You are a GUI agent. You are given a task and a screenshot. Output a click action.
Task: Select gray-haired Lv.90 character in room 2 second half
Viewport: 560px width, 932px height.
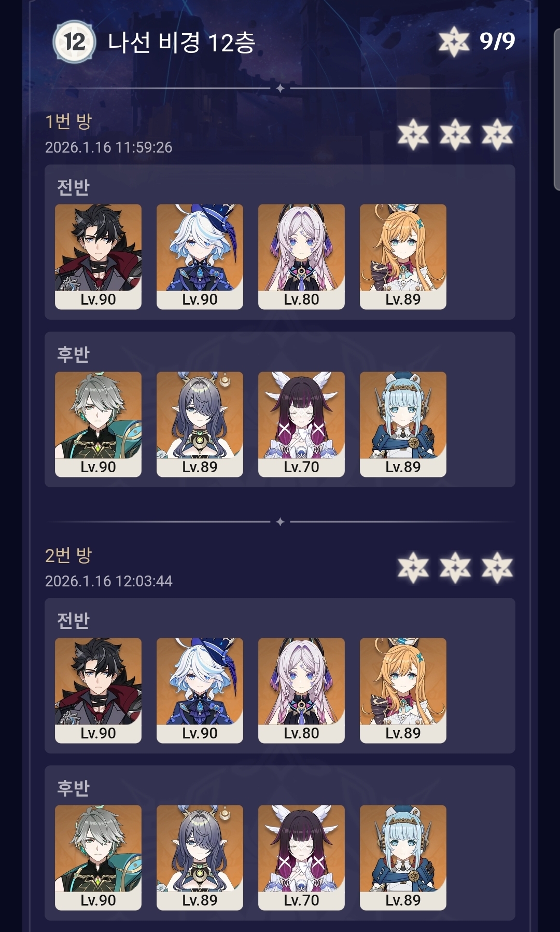click(98, 858)
